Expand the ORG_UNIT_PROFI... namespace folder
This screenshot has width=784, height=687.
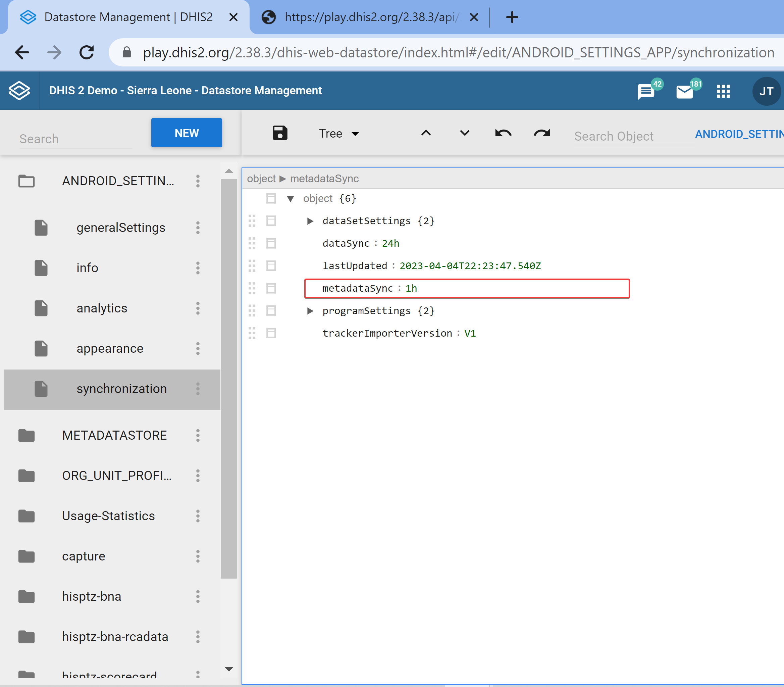pos(27,476)
